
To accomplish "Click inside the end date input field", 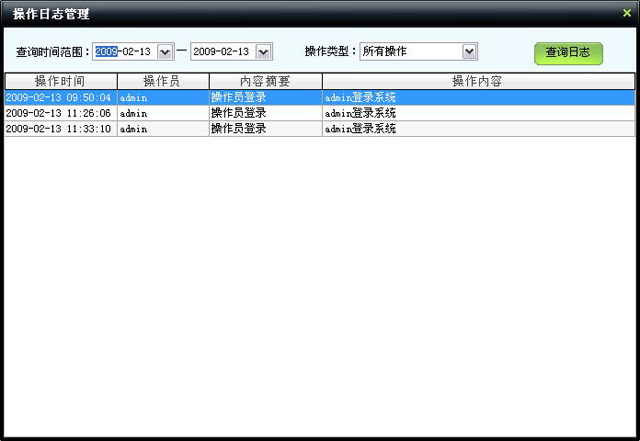I will coord(222,51).
